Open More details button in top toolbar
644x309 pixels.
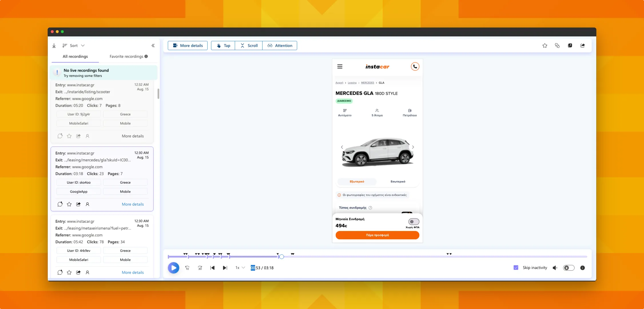(x=188, y=46)
